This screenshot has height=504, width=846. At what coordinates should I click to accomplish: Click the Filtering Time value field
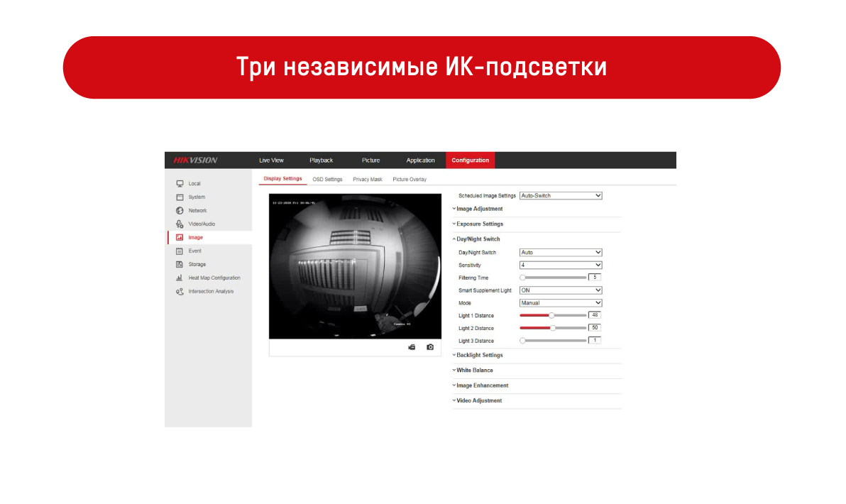tap(595, 278)
